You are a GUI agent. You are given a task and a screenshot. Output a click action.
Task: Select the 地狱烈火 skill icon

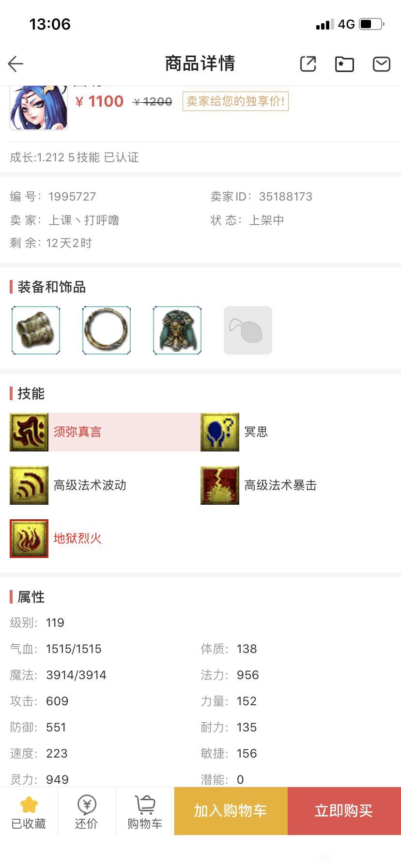point(29,539)
